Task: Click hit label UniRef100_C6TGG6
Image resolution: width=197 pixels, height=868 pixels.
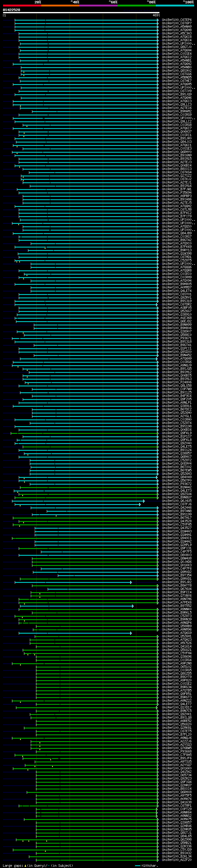Action: click(x=177, y=74)
